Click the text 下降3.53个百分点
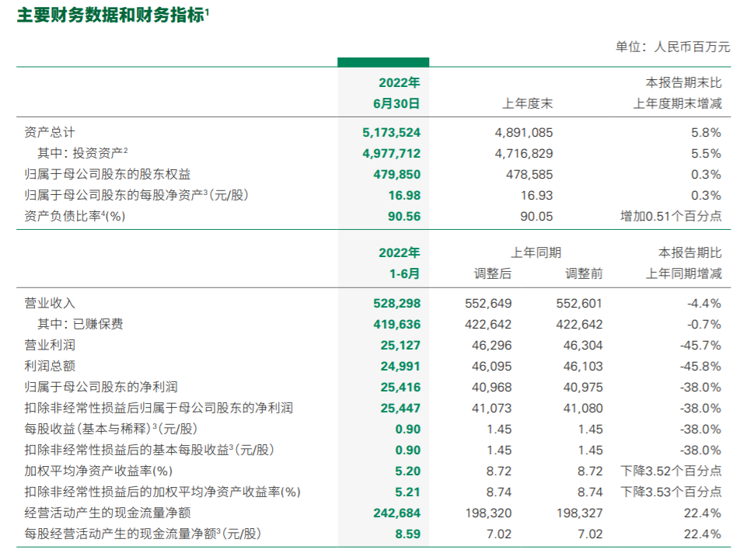The height and width of the screenshot is (560, 740). (x=670, y=492)
